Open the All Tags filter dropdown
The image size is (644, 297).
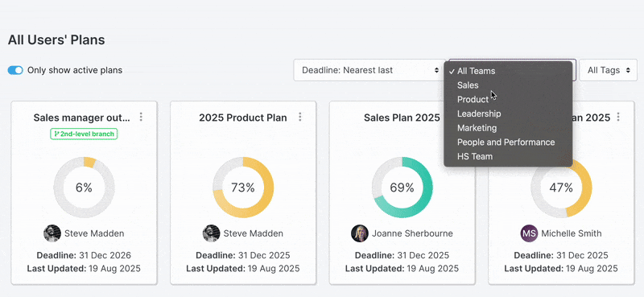pyautogui.click(x=609, y=70)
